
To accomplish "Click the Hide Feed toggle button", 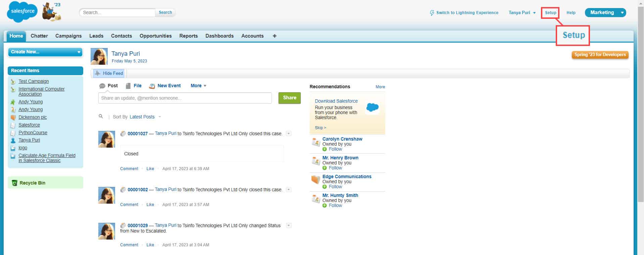I will point(109,73).
